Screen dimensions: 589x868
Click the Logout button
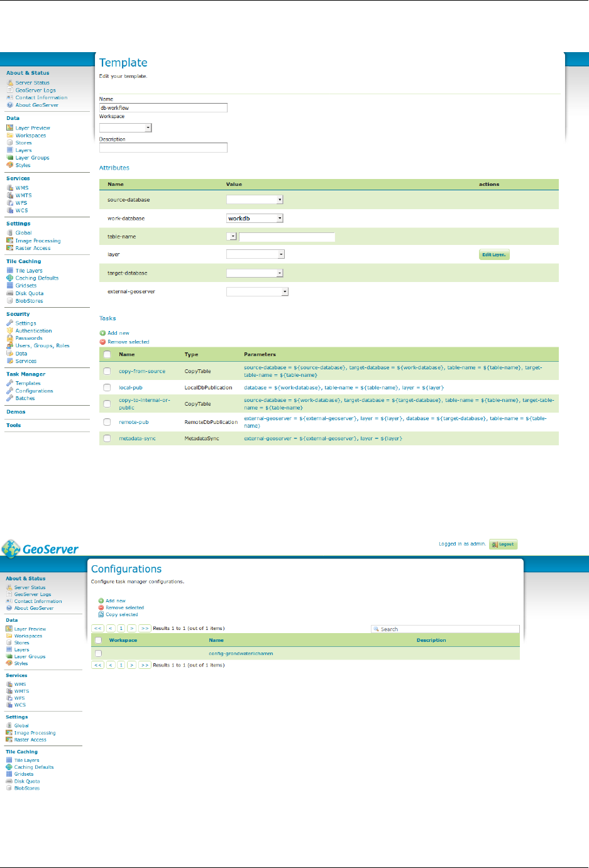504,545
